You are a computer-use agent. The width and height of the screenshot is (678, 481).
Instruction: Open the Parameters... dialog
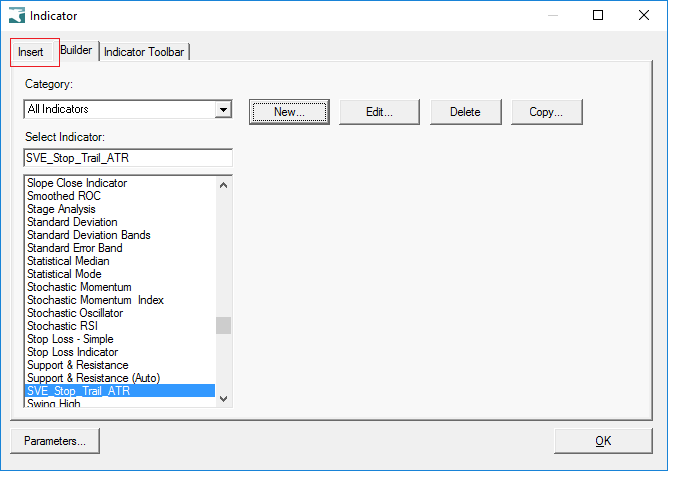[x=55, y=441]
